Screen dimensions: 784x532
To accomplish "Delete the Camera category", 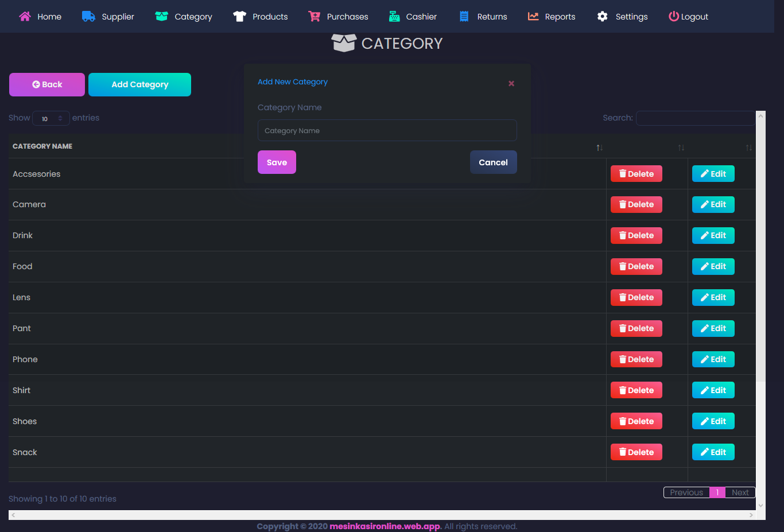I will pyautogui.click(x=636, y=204).
